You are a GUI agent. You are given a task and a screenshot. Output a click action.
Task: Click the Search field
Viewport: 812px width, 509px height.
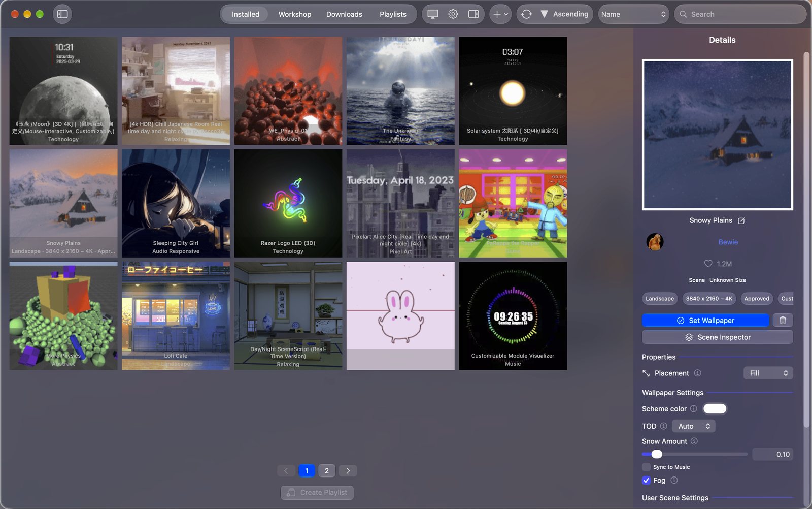click(x=740, y=14)
